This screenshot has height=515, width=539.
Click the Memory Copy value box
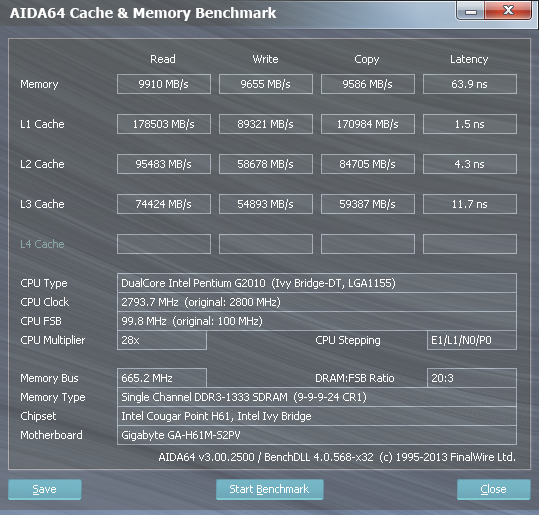pos(368,84)
